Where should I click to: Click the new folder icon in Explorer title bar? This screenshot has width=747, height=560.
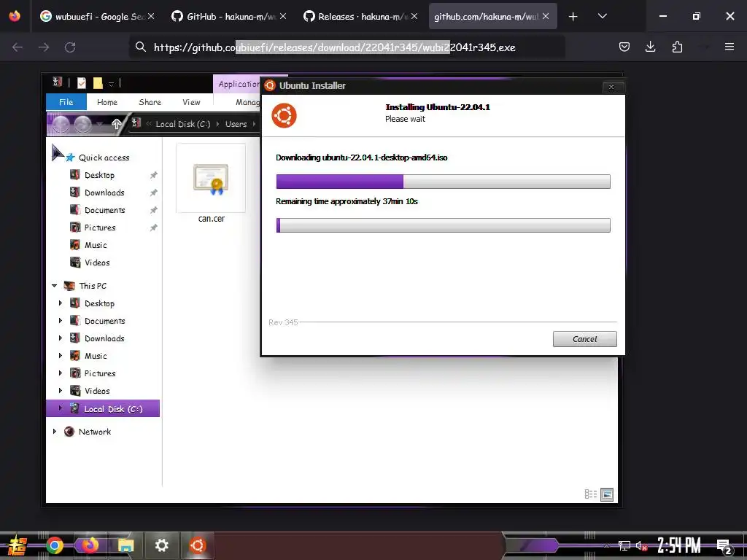click(98, 83)
